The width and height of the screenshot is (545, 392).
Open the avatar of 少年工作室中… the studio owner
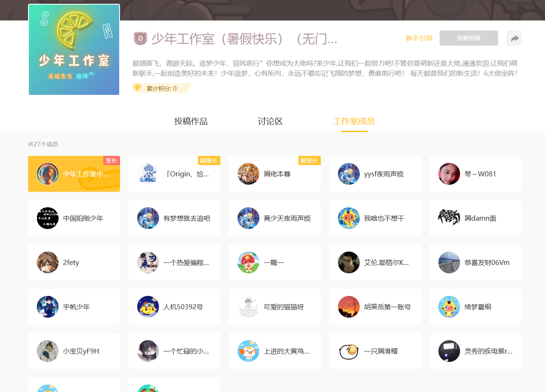48,174
